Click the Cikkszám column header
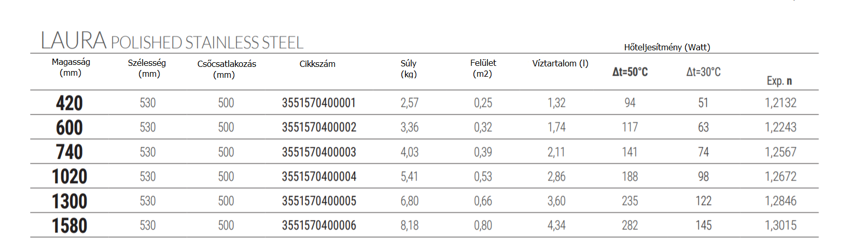The width and height of the screenshot is (868, 250). [317, 64]
